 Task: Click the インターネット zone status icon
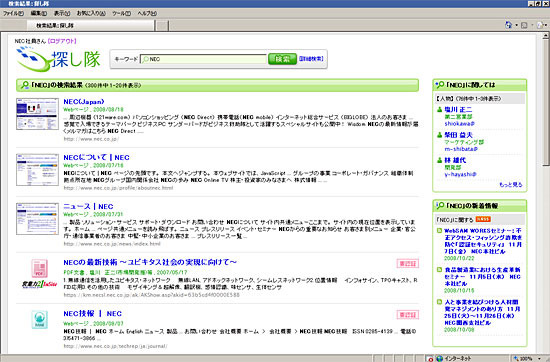440,358
